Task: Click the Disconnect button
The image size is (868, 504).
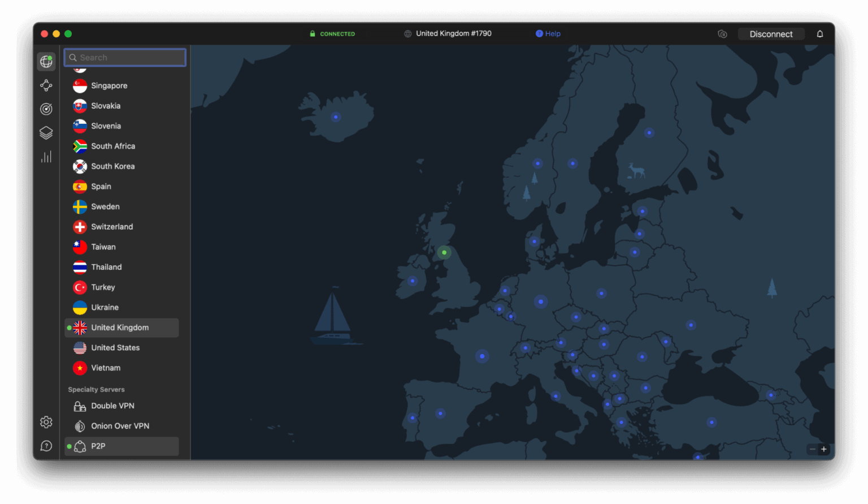Action: (771, 34)
